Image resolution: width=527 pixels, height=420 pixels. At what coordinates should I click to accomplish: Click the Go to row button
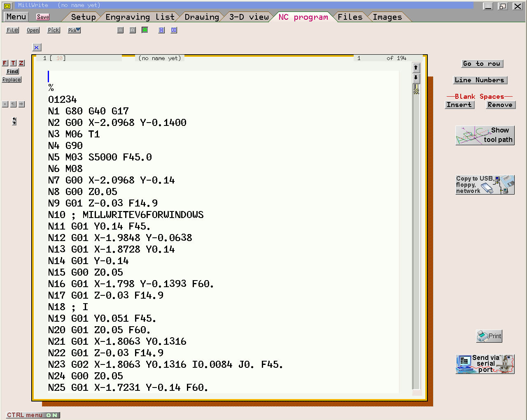[482, 63]
